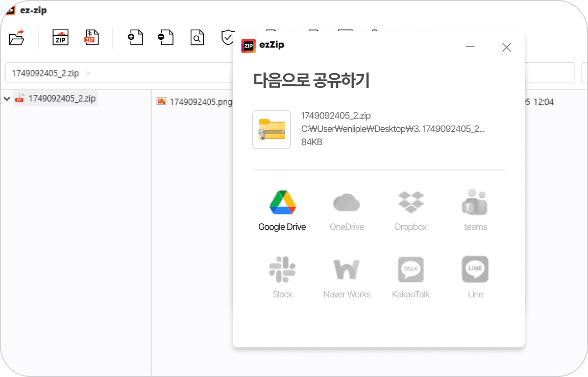Screen dimensions: 588x377
Task: Share to Slack
Action: click(x=282, y=277)
